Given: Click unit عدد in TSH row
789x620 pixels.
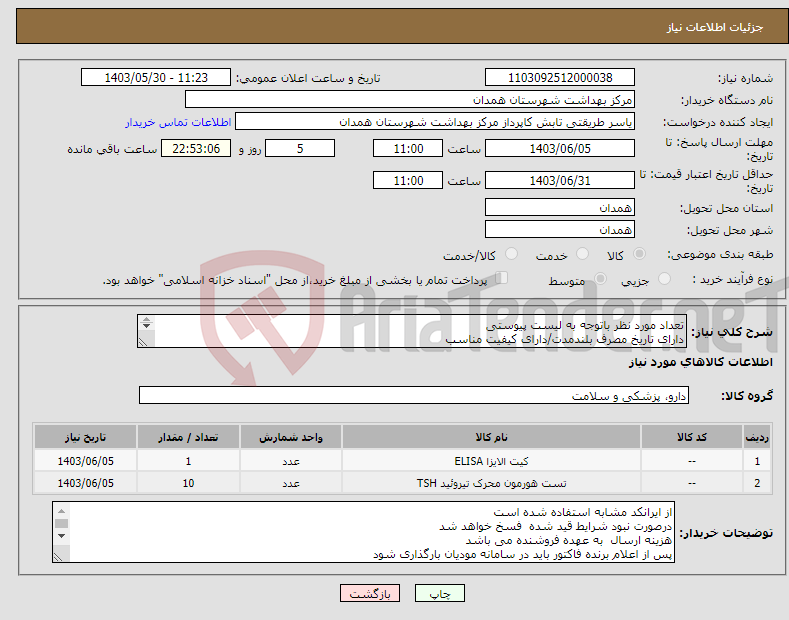Looking at the screenshot, I should [x=291, y=483].
